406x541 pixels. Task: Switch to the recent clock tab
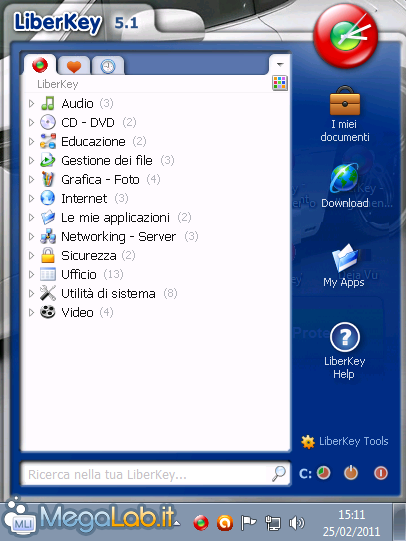click(x=108, y=66)
